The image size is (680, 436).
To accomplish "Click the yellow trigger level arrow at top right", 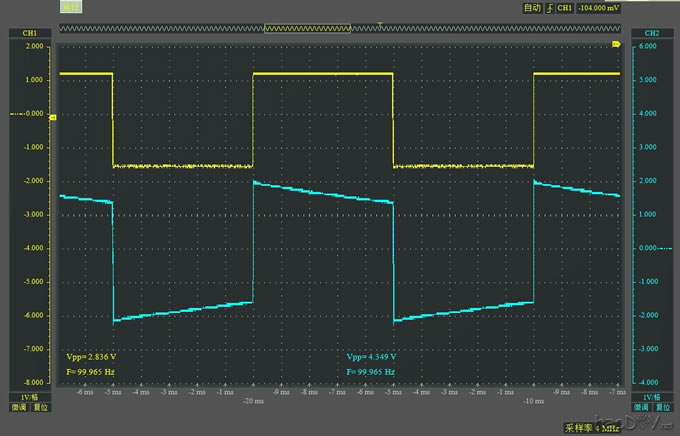I will tap(615, 45).
